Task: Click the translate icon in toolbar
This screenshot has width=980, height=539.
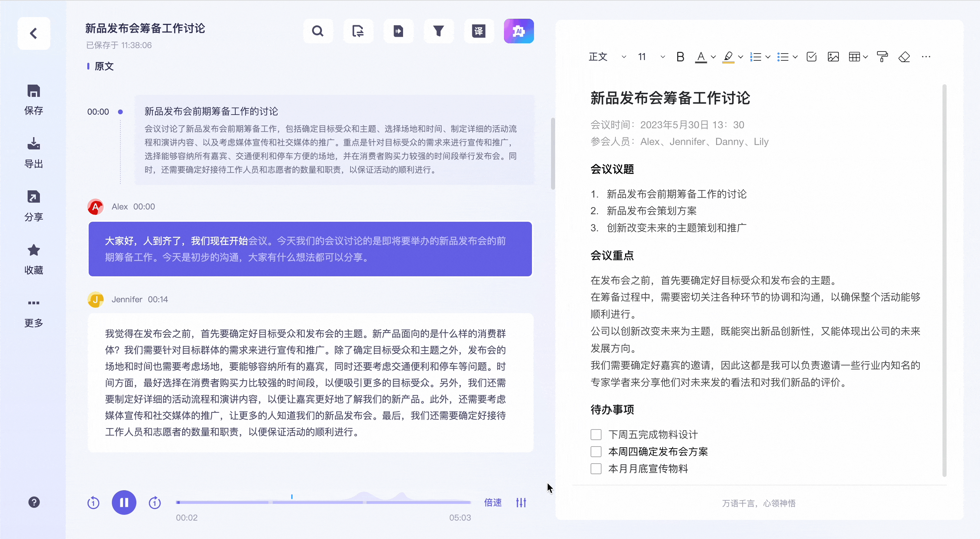Action: click(479, 31)
